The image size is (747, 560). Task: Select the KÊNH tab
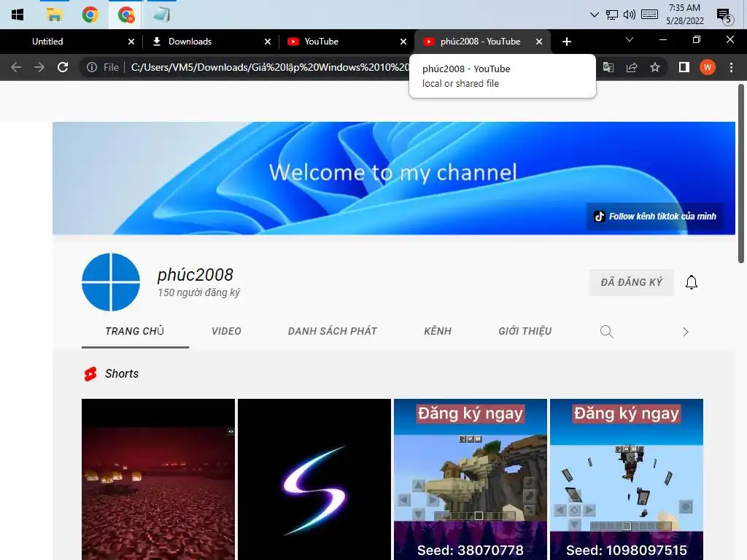[438, 331]
